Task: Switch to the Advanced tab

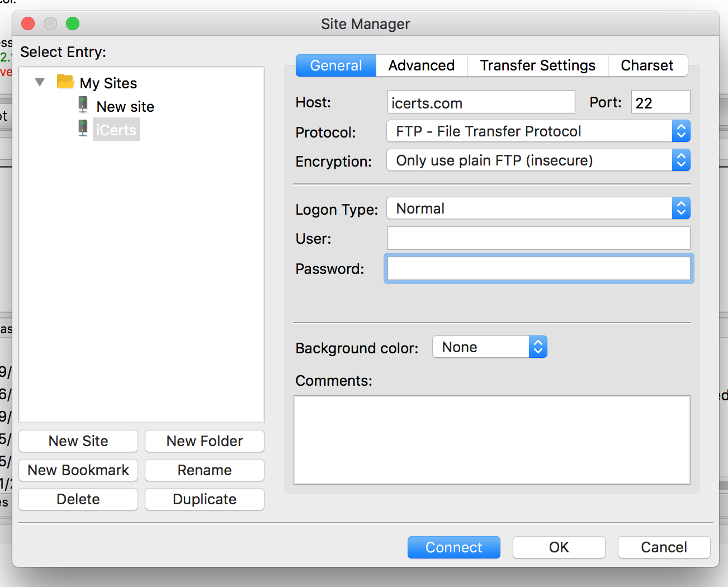Action: [x=422, y=65]
